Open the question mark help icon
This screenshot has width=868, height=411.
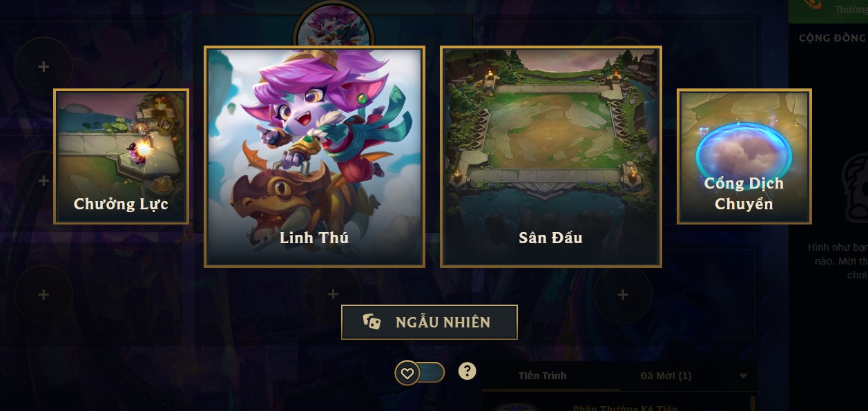click(467, 372)
